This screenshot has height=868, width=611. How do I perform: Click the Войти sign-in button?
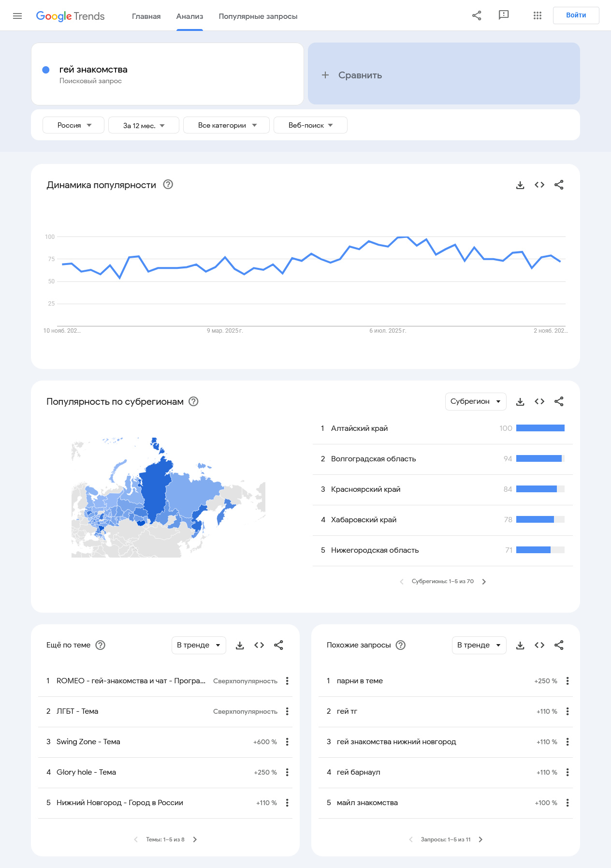point(576,15)
